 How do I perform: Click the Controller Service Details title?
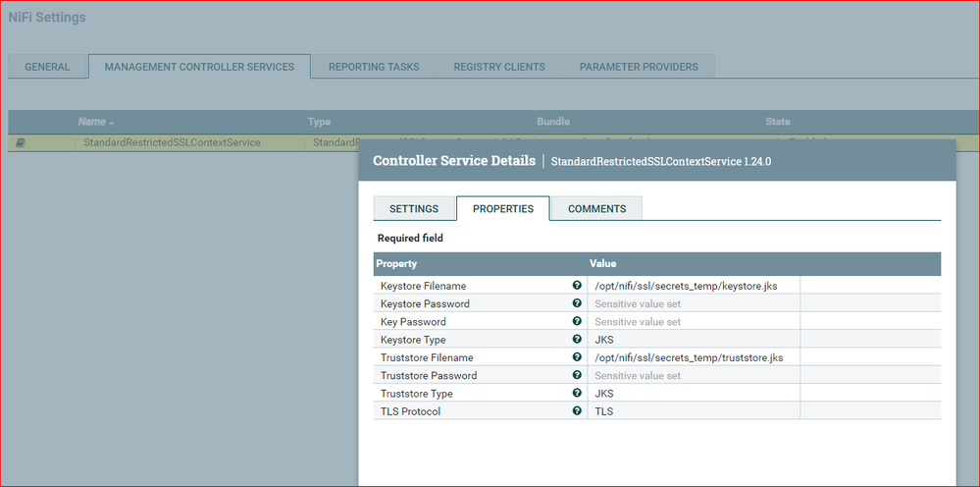coord(454,161)
